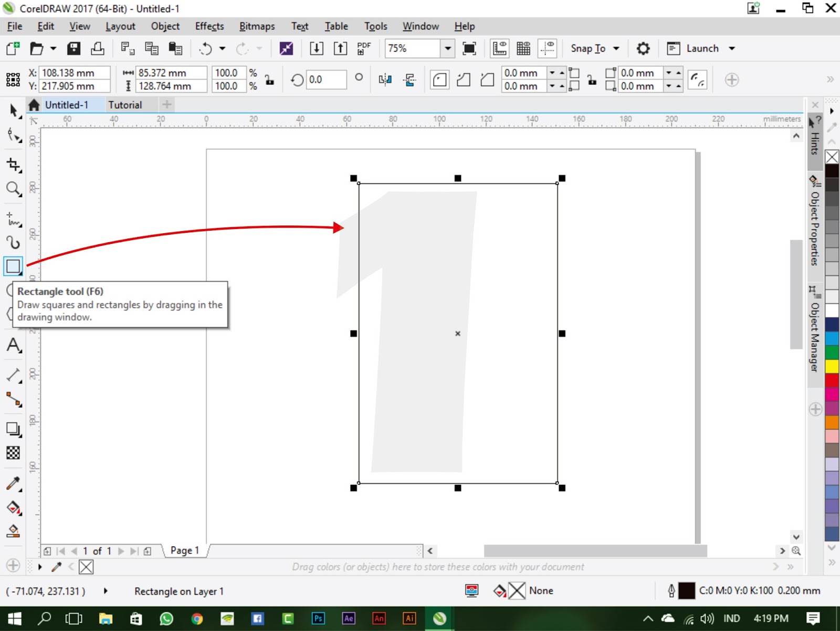
Task: Switch to the Tutorial tab
Action: click(x=128, y=105)
